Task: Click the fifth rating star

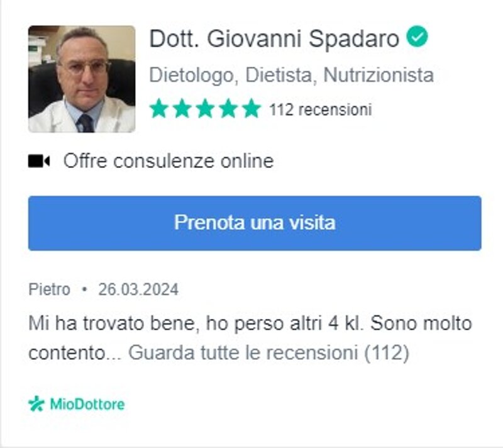Action: pos(252,108)
